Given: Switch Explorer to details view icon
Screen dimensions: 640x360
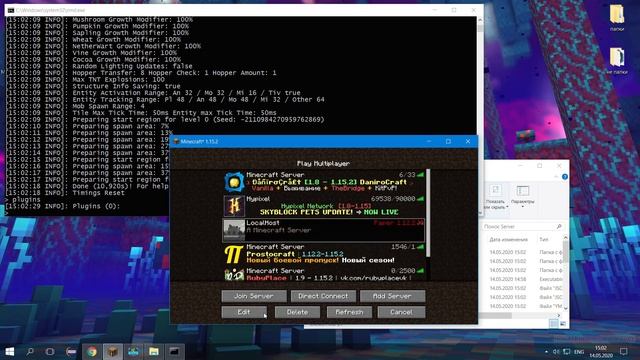Looking at the screenshot, I should pos(553,323).
